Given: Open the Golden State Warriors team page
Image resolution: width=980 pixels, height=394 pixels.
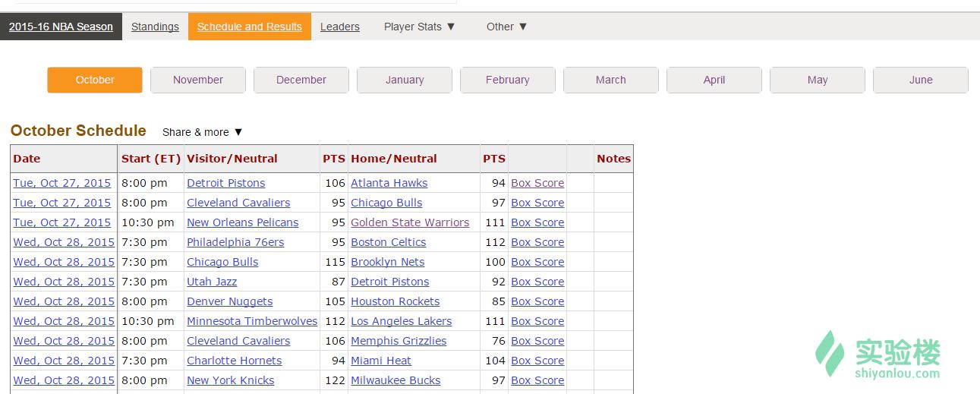Looking at the screenshot, I should pyautogui.click(x=410, y=222).
